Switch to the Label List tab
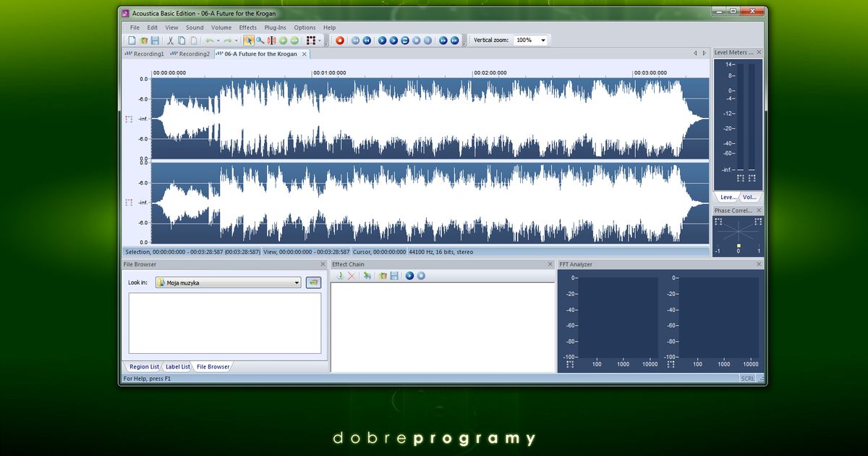Viewport: 868px width, 456px height. [x=178, y=367]
